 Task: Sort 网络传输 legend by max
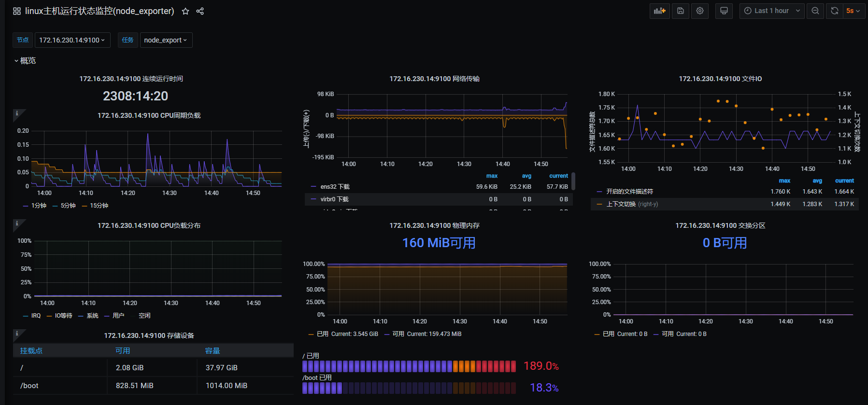492,176
